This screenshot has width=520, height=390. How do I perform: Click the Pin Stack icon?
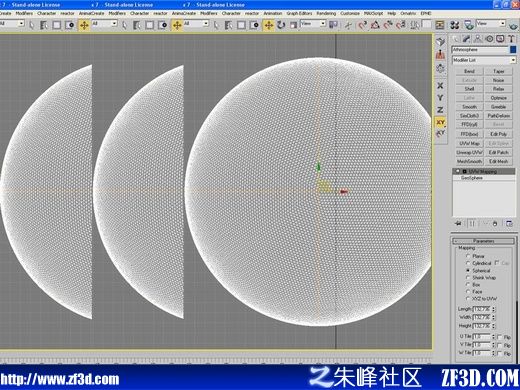458,224
